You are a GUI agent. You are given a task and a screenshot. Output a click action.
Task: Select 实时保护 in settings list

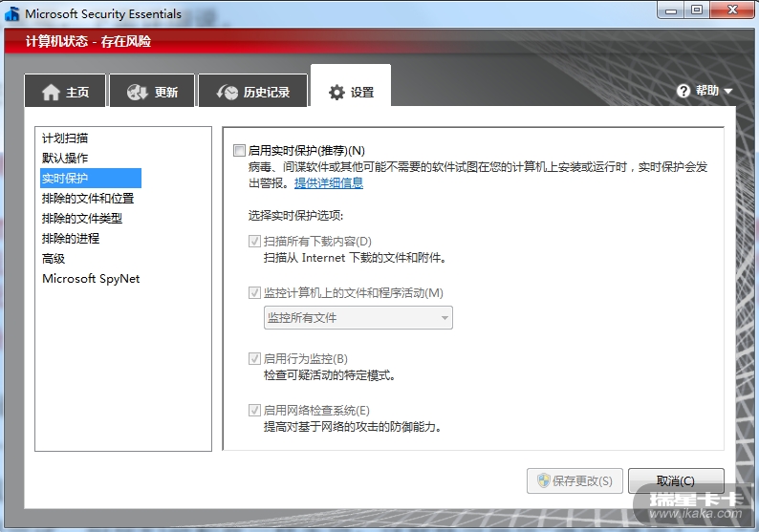[91, 178]
